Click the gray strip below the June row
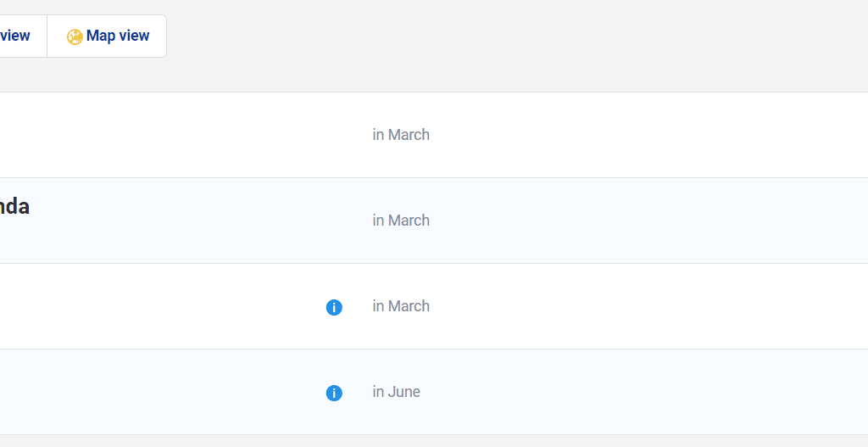Screen dimensions: 868x447 424,441
